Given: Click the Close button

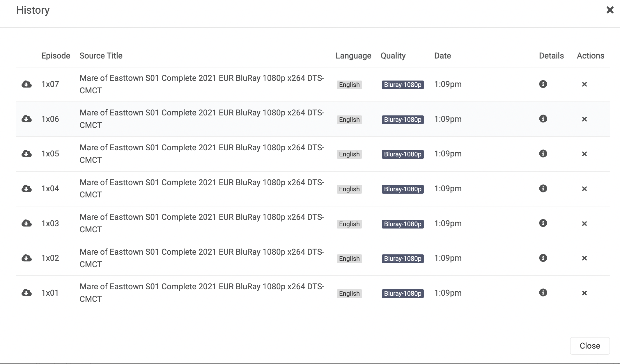Looking at the screenshot, I should click(x=590, y=346).
